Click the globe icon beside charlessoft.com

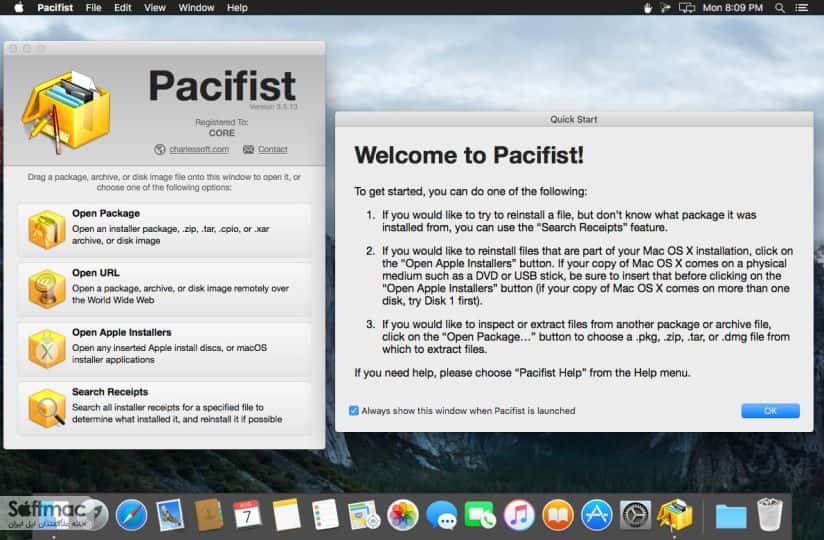pos(160,149)
